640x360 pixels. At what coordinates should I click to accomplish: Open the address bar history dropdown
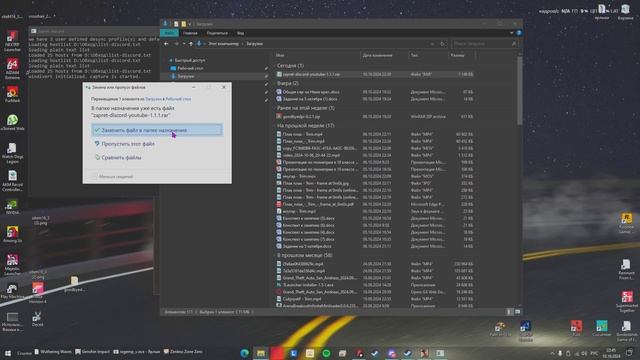coord(432,44)
